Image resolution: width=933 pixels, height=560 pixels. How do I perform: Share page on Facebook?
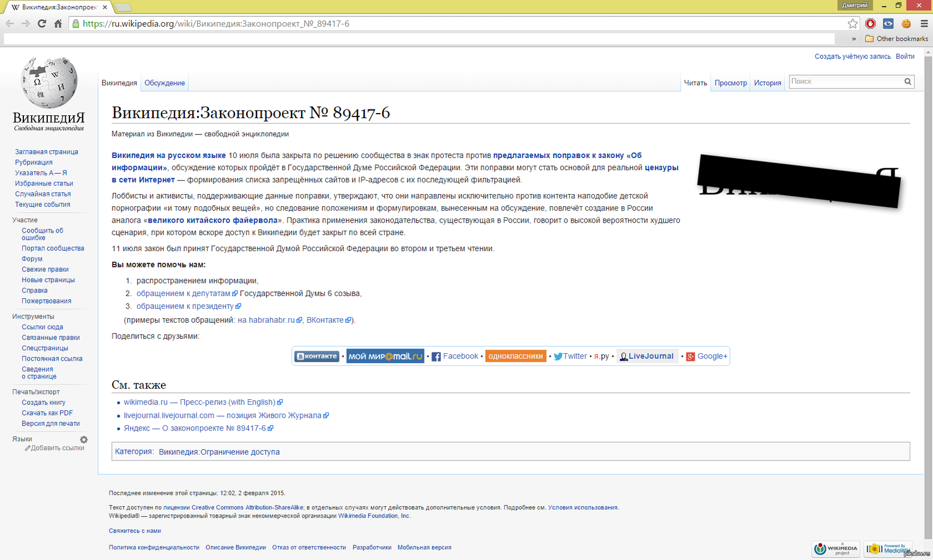pos(455,356)
